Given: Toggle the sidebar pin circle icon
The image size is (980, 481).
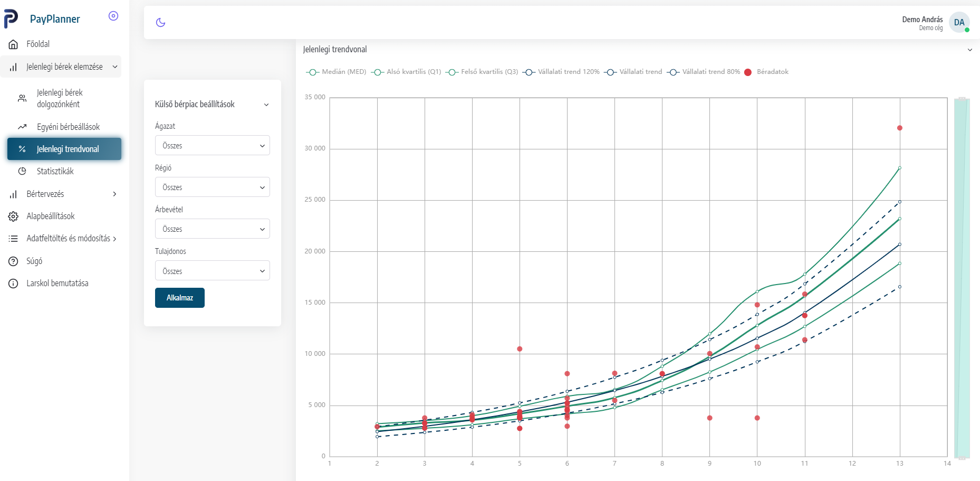Looking at the screenshot, I should (113, 16).
